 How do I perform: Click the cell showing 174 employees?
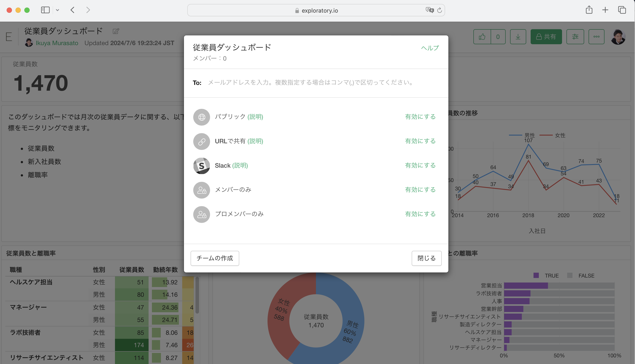(x=132, y=345)
